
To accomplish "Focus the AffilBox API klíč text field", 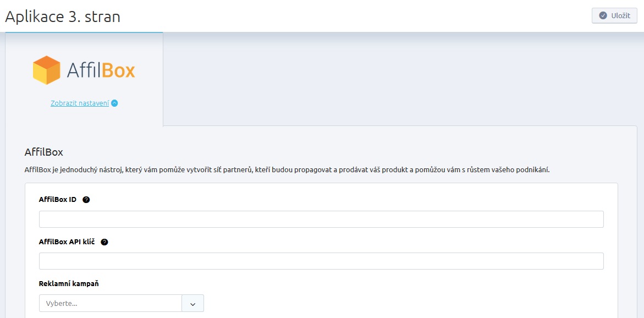I will [x=321, y=261].
